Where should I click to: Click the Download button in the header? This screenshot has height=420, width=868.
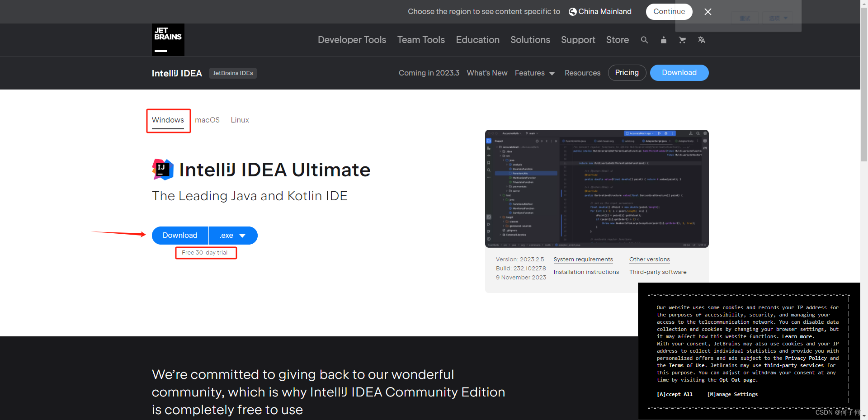[x=679, y=73]
